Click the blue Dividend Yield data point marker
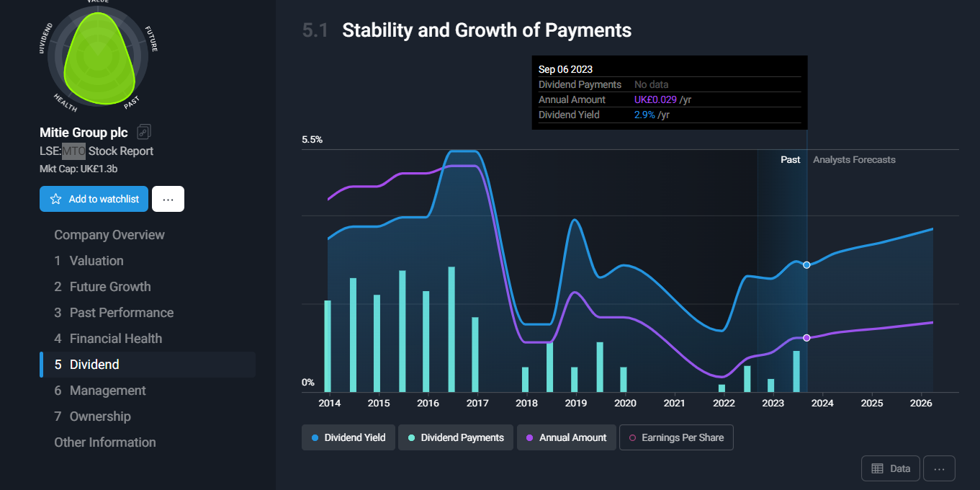Screen dimensions: 980x490 click(x=806, y=265)
